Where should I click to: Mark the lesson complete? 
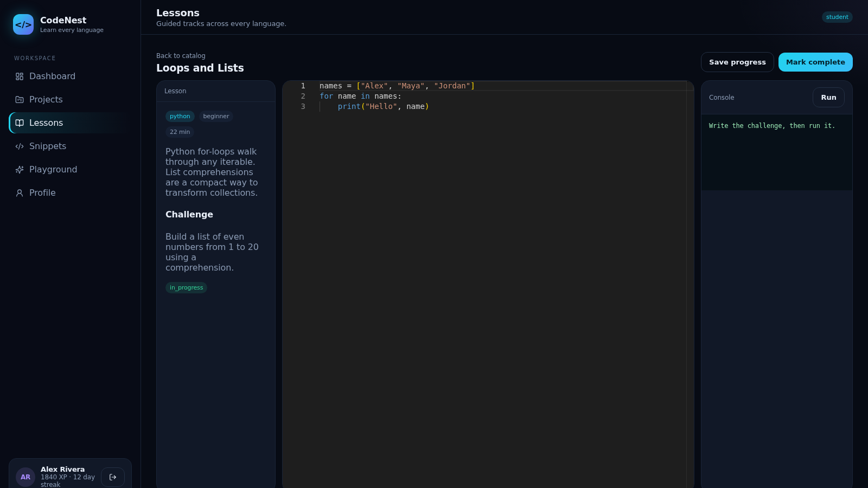[x=815, y=62]
